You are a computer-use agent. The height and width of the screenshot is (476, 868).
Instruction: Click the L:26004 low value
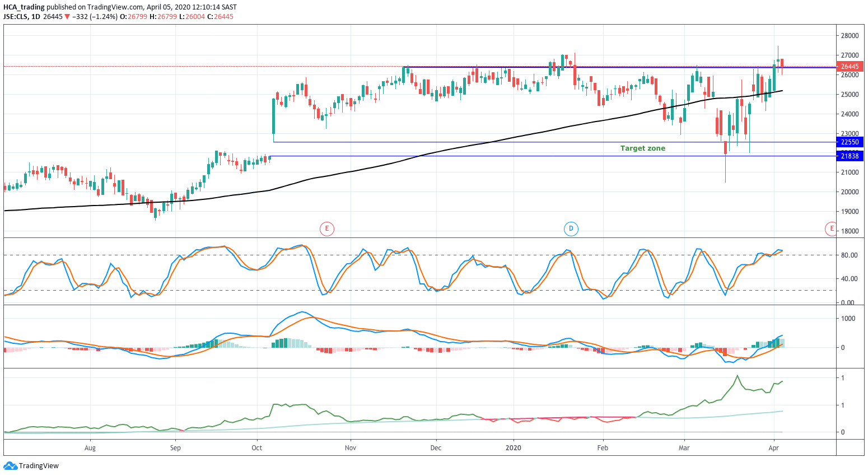click(192, 17)
